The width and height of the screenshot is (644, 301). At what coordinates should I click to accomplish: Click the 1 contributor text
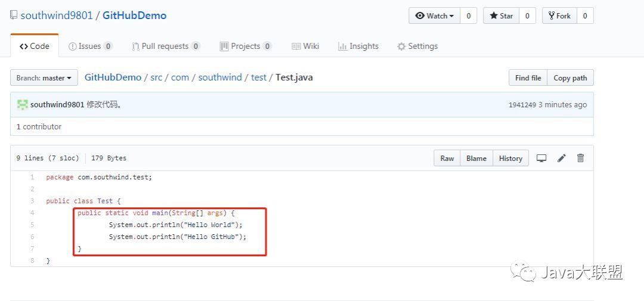click(39, 126)
